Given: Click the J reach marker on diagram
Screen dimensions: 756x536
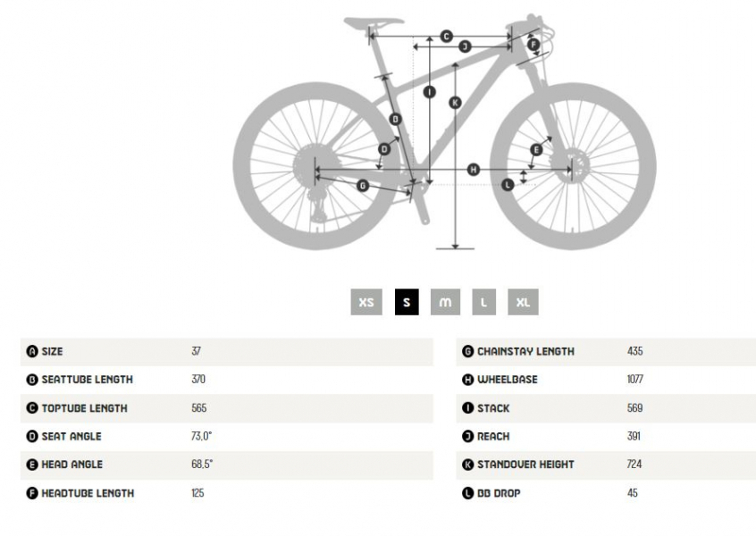Looking at the screenshot, I should [465, 46].
